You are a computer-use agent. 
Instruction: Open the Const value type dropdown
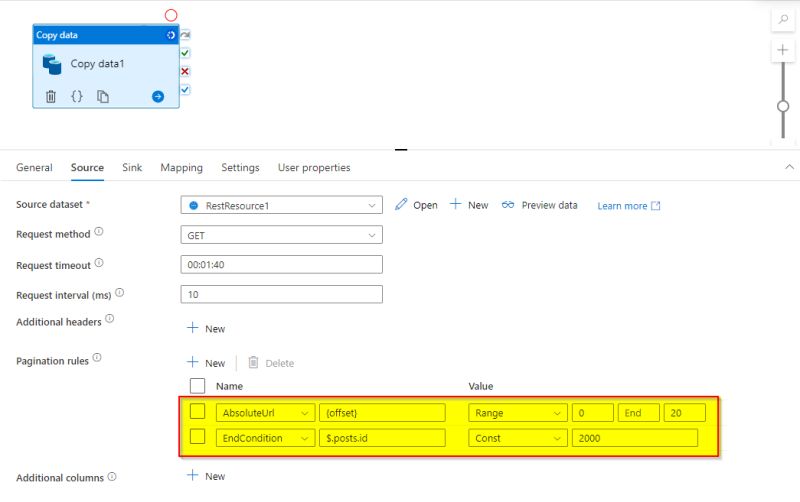[x=518, y=438]
